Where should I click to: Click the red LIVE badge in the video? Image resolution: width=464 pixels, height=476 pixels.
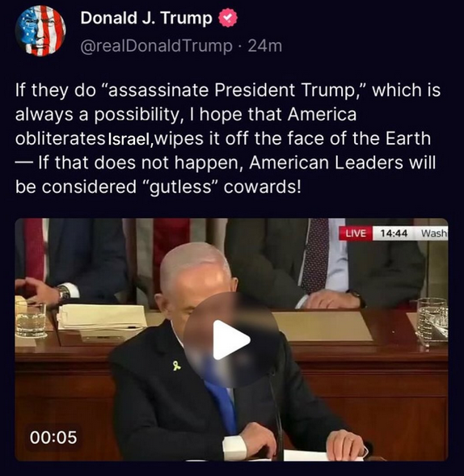pos(356,233)
